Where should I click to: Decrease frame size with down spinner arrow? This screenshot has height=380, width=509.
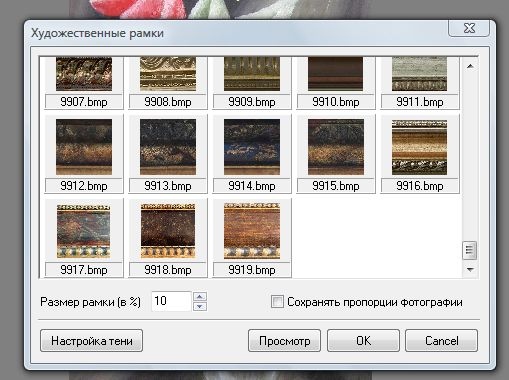click(200, 306)
